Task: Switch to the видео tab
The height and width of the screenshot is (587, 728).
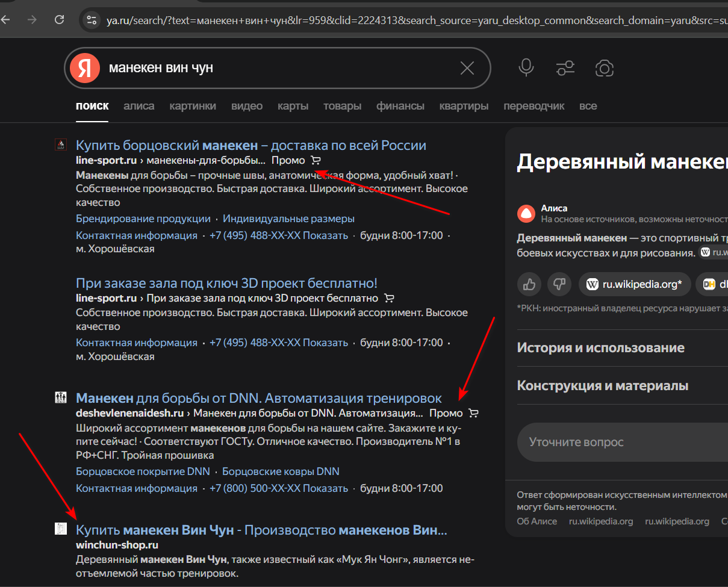Action: tap(247, 106)
